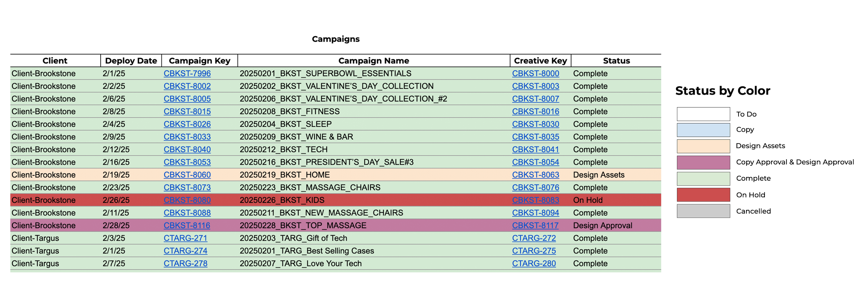Select the Campaign Name column header
This screenshot has height=301, width=868.
[x=374, y=61]
